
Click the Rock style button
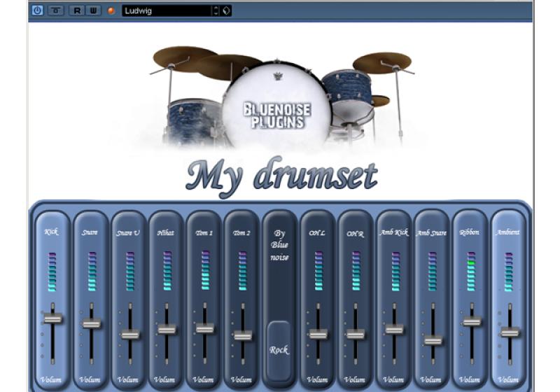(279, 349)
